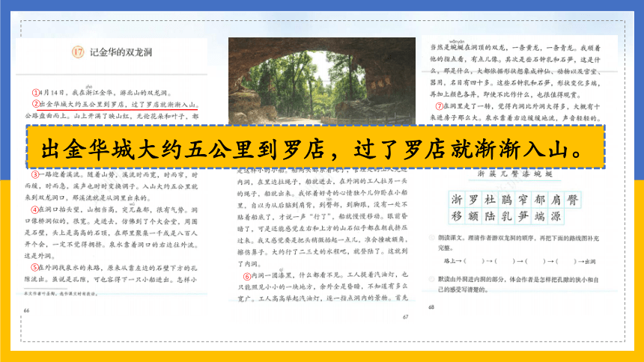Click page number 67

click(405, 317)
